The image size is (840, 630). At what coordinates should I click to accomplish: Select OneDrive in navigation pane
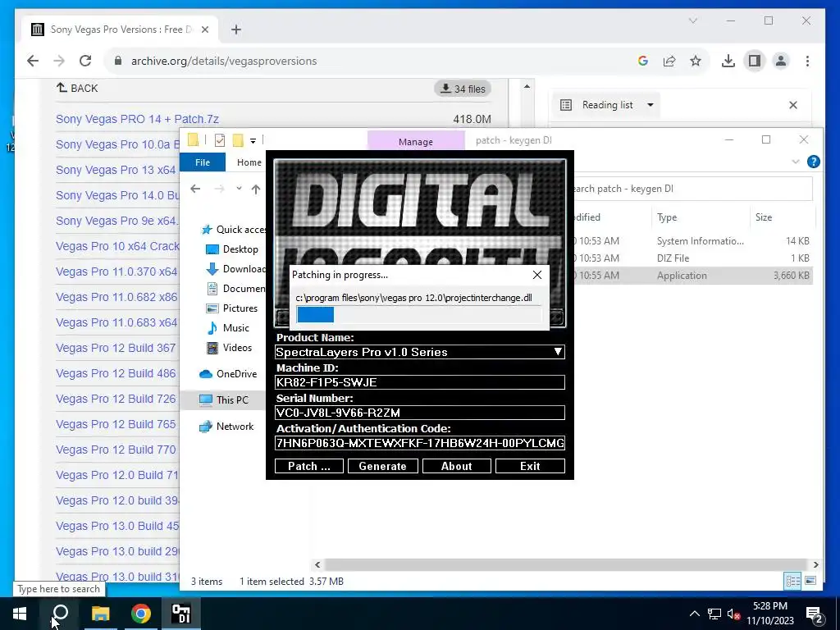pyautogui.click(x=228, y=374)
